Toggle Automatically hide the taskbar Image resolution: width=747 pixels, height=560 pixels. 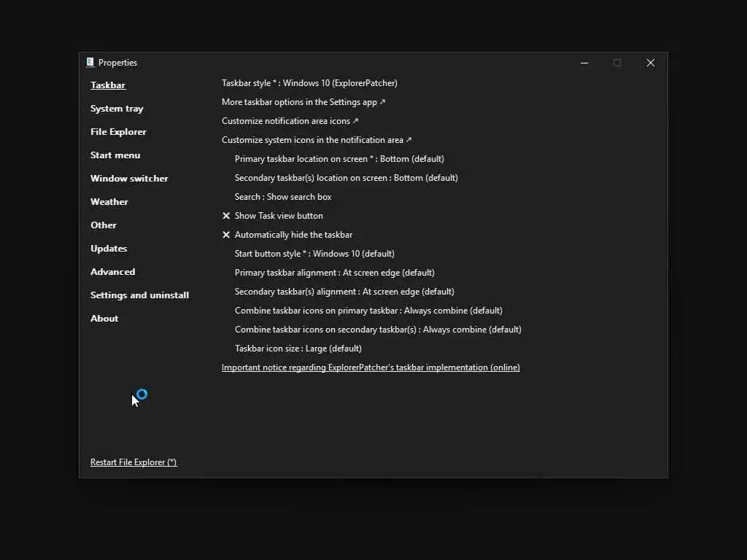tap(287, 235)
